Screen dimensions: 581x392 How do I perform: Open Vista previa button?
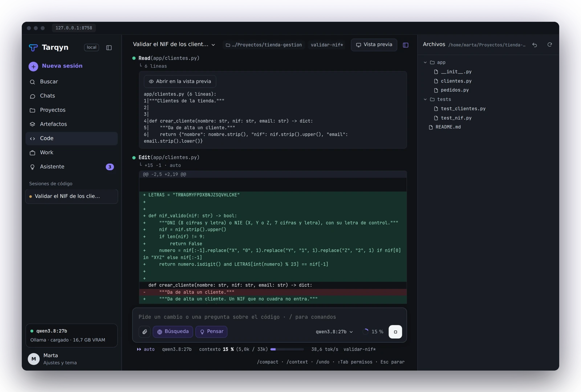pyautogui.click(x=374, y=45)
